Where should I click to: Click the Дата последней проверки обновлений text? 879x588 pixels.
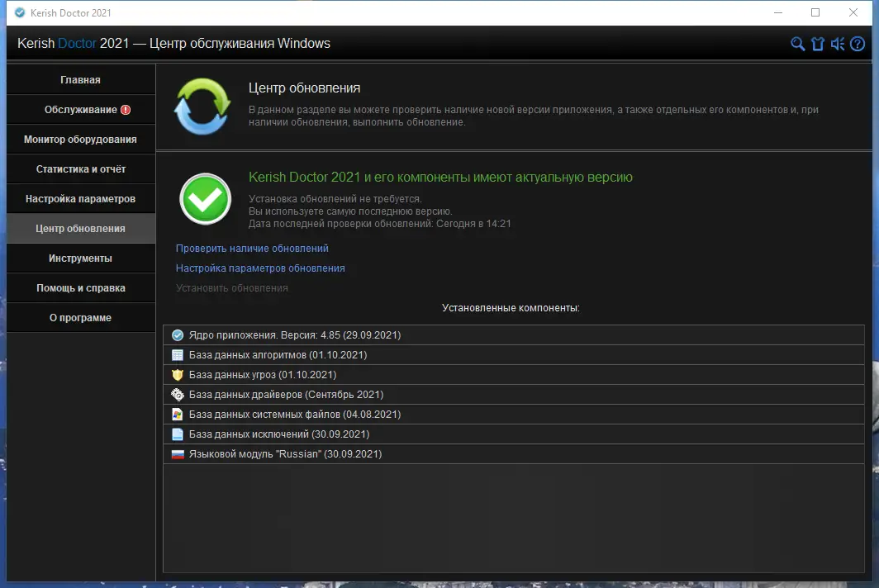379,224
